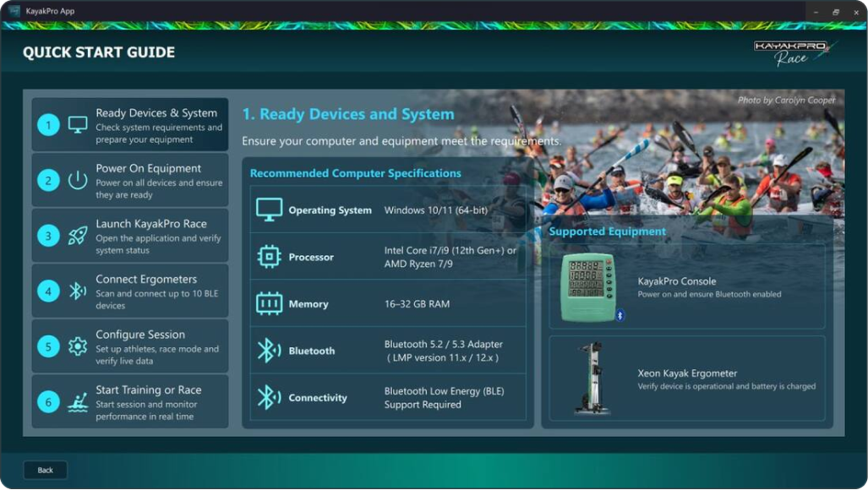This screenshot has height=490, width=868.
Task: Click the '1. Ready Devices and System' heading
Action: coord(348,114)
